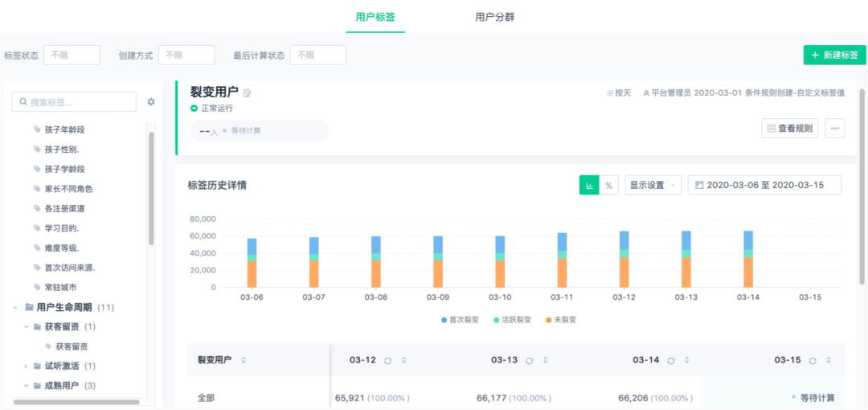Select the 学习目的. tag
This screenshot has height=410, width=868.
tap(63, 228)
